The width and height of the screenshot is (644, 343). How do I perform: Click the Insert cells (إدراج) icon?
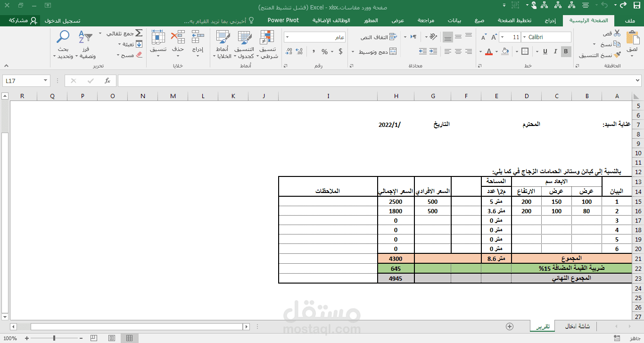[198, 37]
